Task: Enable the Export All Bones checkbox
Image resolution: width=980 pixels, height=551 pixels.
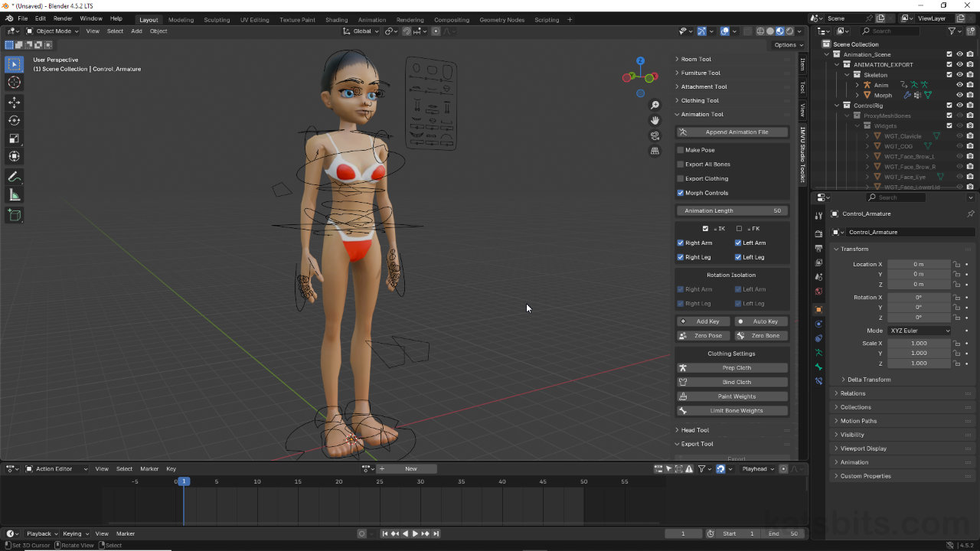Action: [681, 165]
